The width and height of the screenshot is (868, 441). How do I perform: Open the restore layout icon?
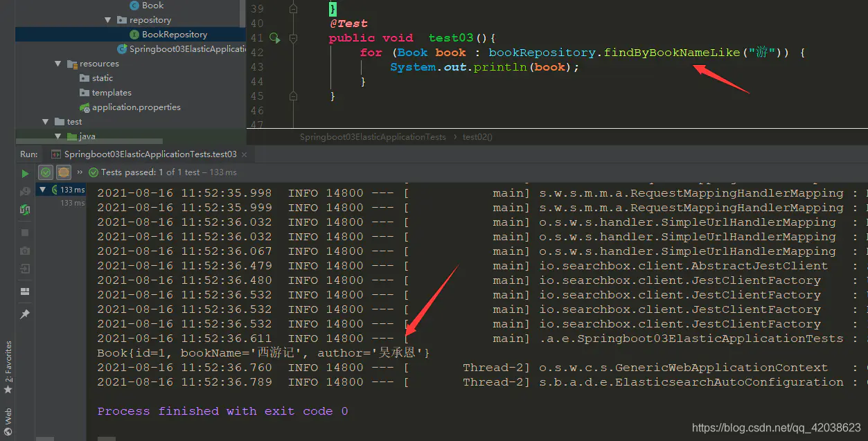coord(25,291)
